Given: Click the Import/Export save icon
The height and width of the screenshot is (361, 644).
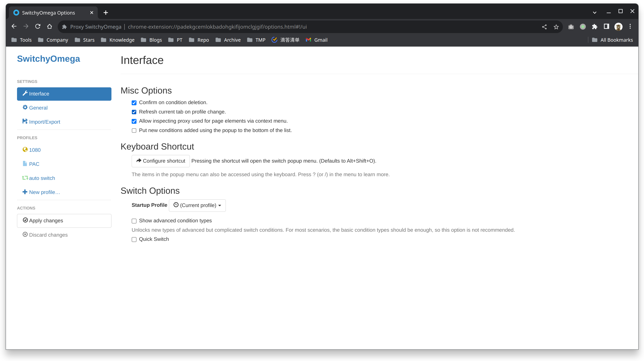Looking at the screenshot, I should click(25, 121).
